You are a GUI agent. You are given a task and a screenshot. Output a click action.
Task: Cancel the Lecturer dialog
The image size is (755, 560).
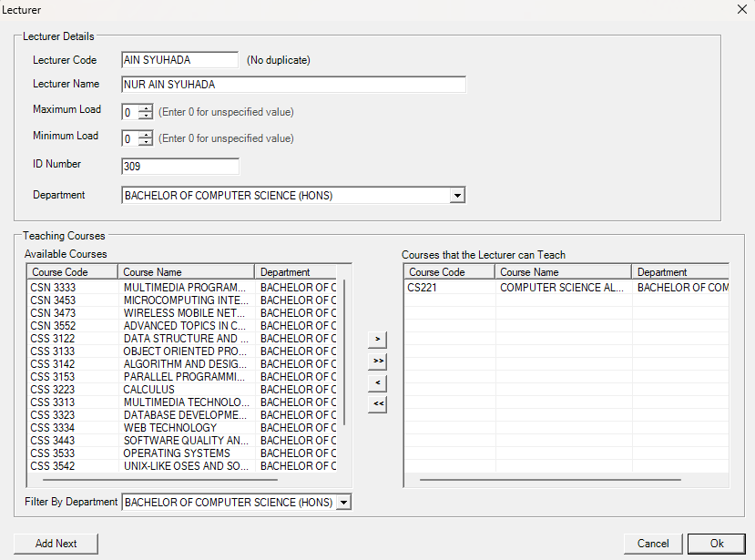point(653,544)
